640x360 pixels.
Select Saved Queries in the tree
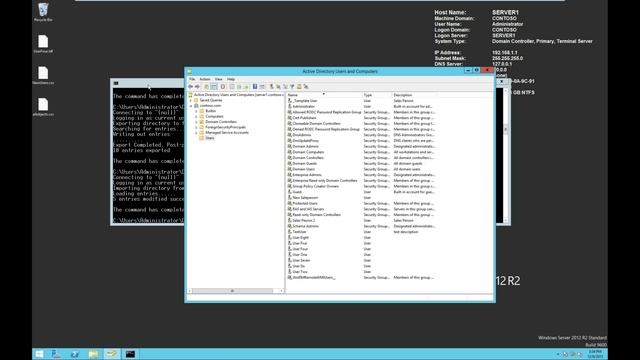[x=211, y=100]
